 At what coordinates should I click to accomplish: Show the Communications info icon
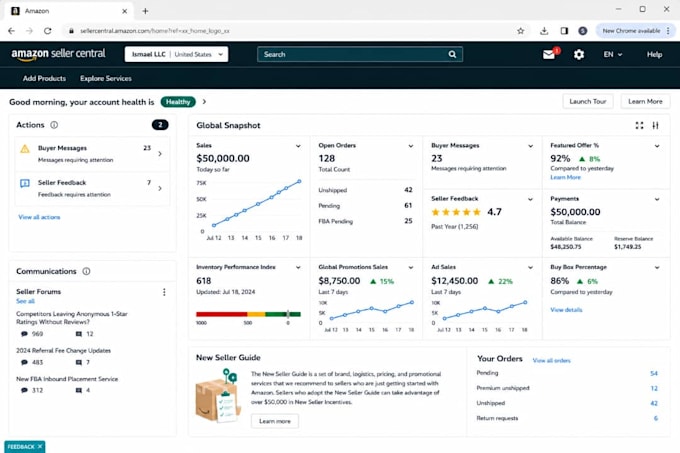coord(86,271)
